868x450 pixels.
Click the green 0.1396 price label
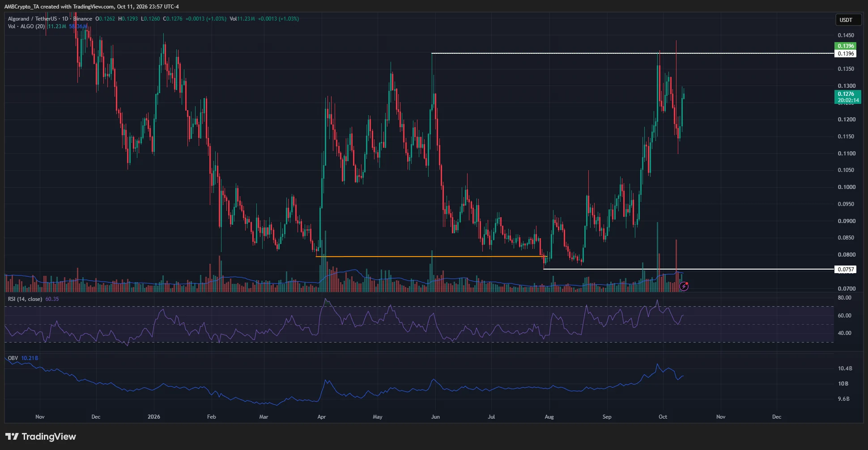(846, 46)
